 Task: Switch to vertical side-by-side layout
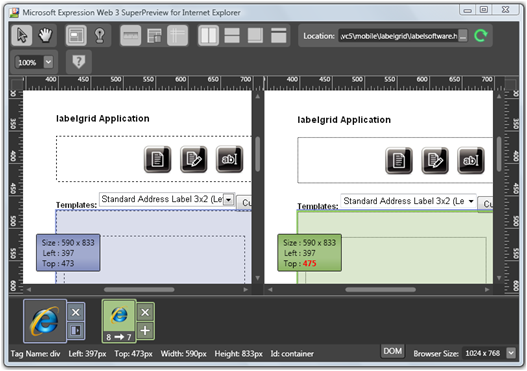208,35
